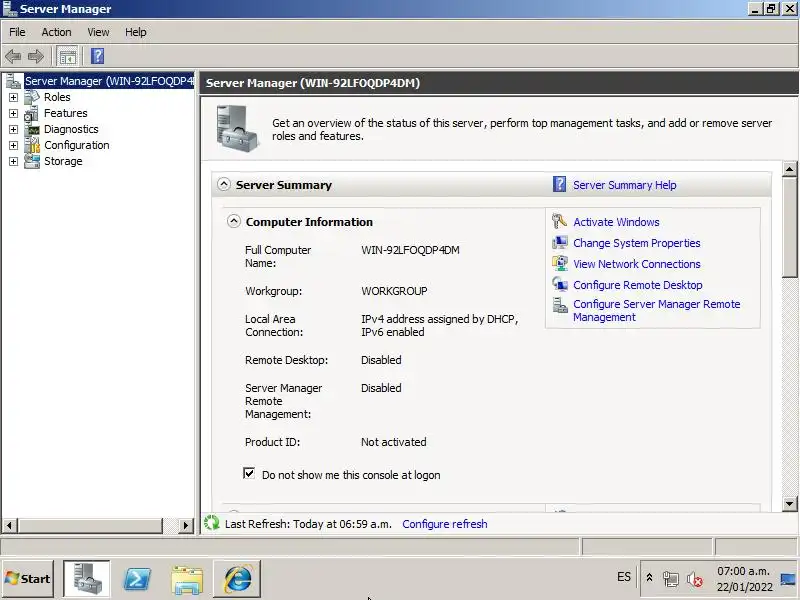Image resolution: width=800 pixels, height=600 pixels.
Task: Click the scroll down arrow in details pane
Action: point(789,504)
